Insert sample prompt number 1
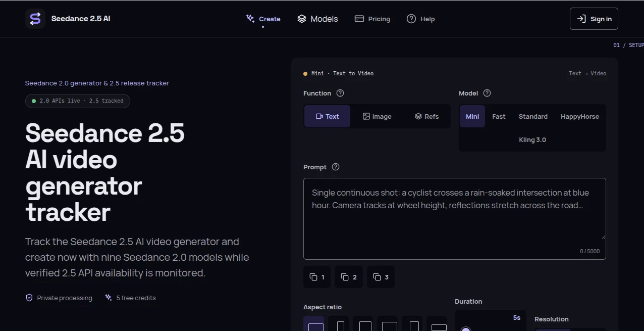 pyautogui.click(x=317, y=277)
